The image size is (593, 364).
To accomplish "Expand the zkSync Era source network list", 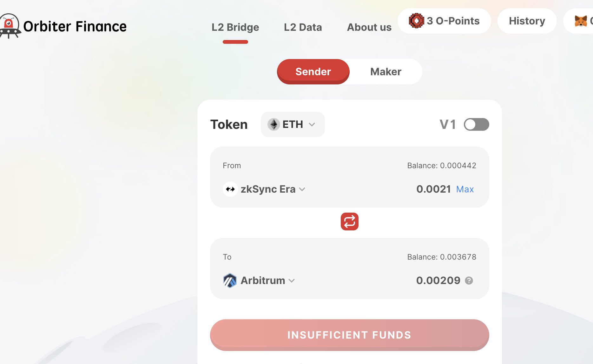I will point(272,189).
